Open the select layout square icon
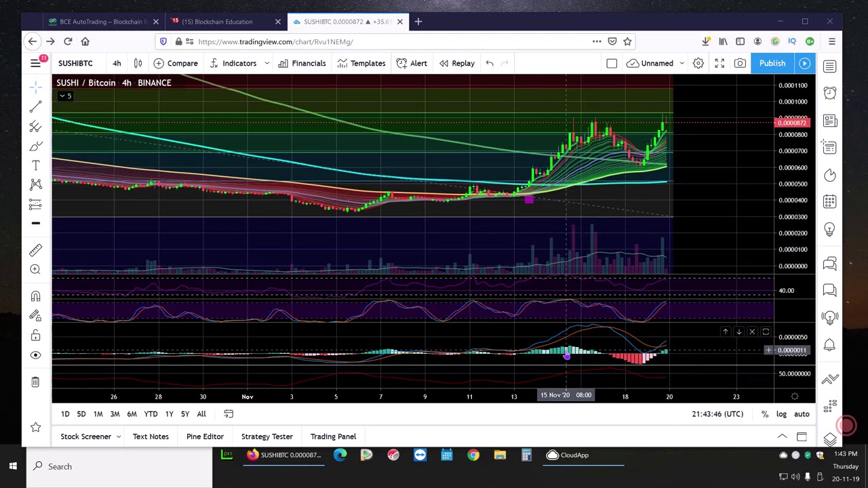Image resolution: width=868 pixels, height=488 pixels. [612, 63]
